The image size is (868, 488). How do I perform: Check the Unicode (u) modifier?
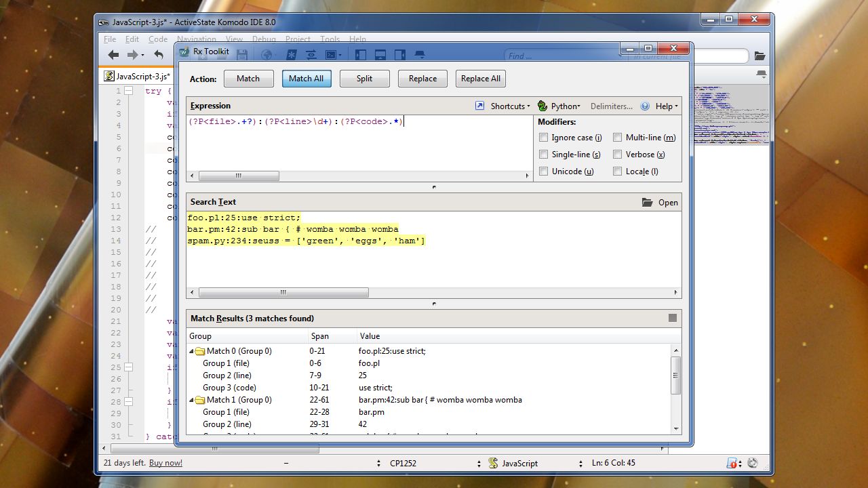coord(543,171)
